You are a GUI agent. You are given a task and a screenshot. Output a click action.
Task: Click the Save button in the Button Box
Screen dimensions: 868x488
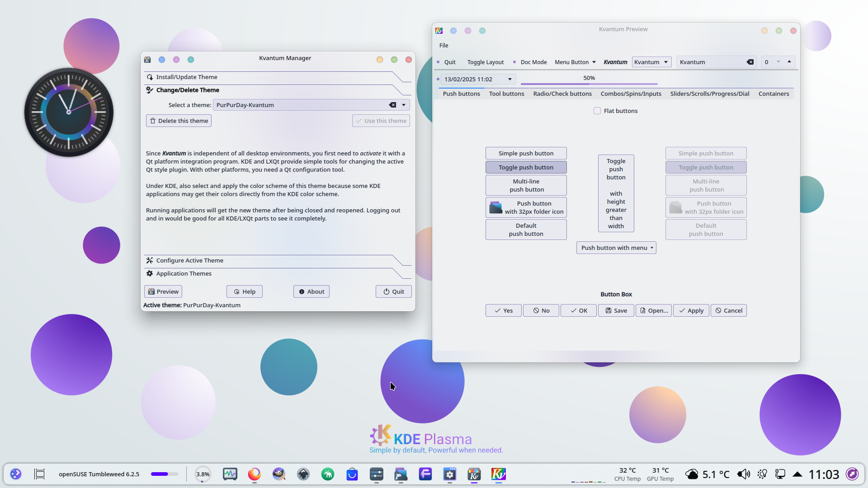616,310
